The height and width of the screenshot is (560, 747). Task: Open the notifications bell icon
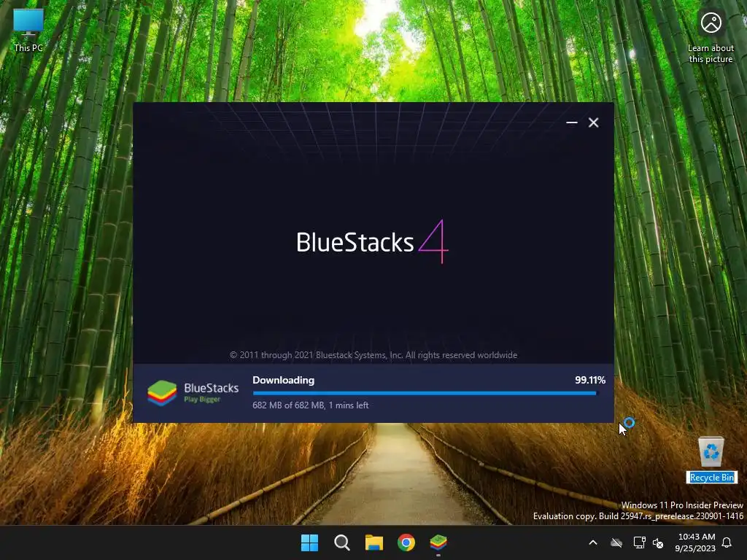coord(727,542)
